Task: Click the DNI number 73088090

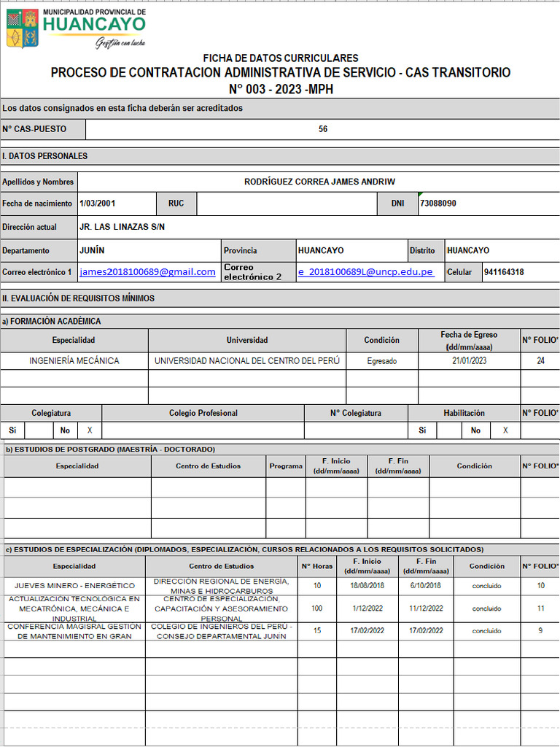Action: tap(438, 204)
